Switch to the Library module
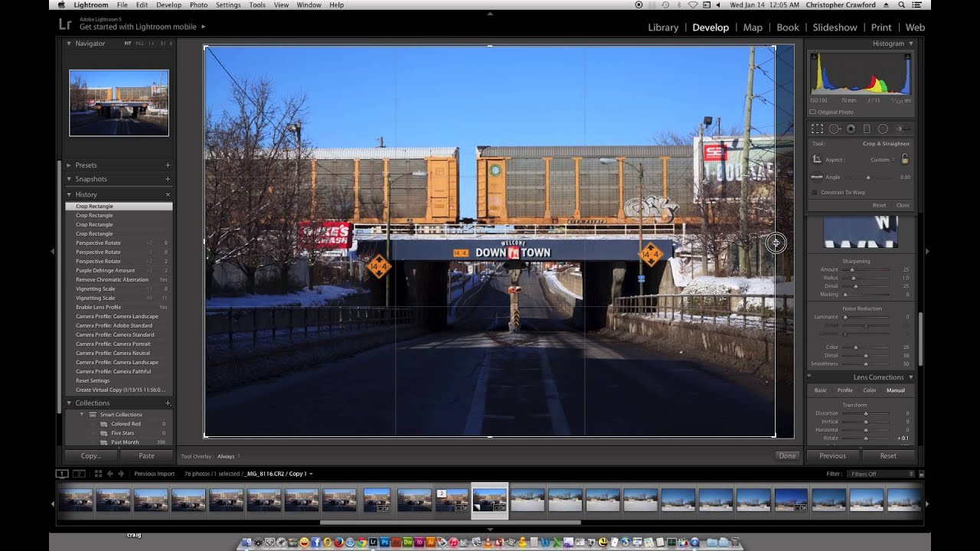Viewport: 980px width, 551px height. coord(663,28)
